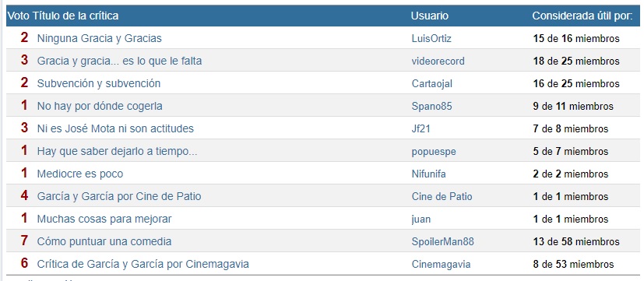Visit user profile videorecord
This screenshot has width=644, height=281.
click(438, 61)
